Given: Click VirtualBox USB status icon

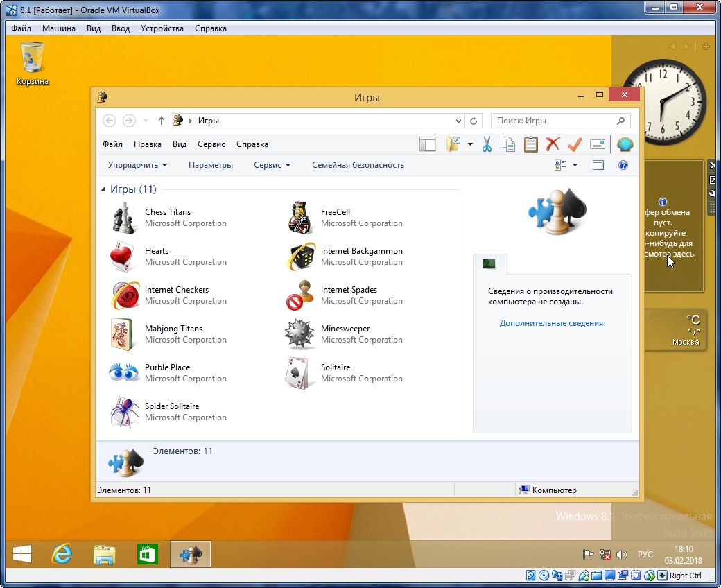Looking at the screenshot, I should (584, 575).
